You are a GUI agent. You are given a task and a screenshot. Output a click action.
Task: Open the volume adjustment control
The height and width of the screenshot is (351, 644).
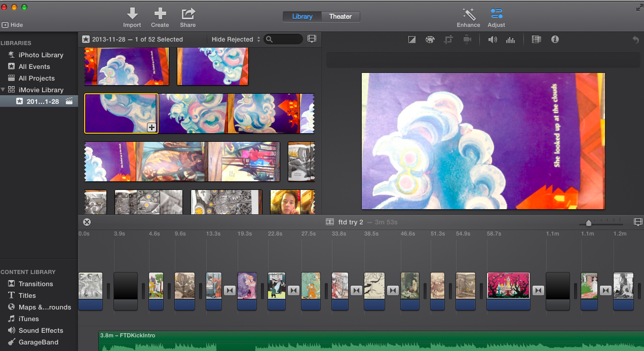493,40
